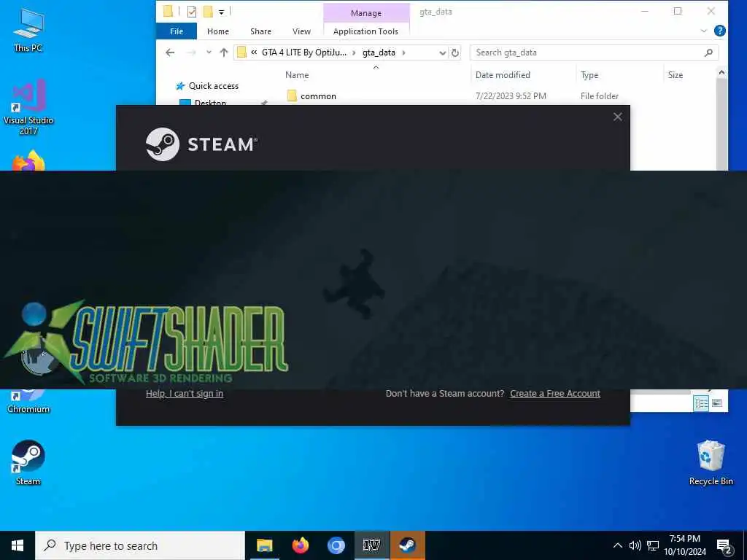Open File Explorer from the taskbar
Image resolution: width=747 pixels, height=560 pixels.
(264, 545)
